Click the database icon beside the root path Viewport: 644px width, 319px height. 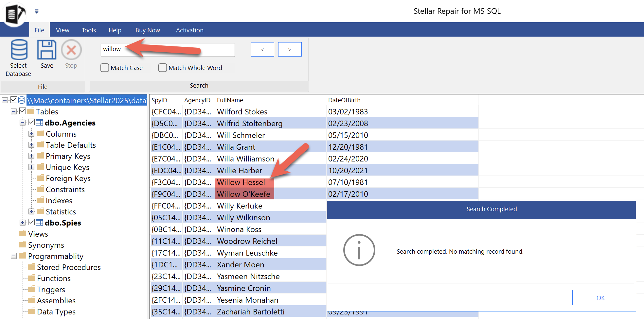click(22, 100)
